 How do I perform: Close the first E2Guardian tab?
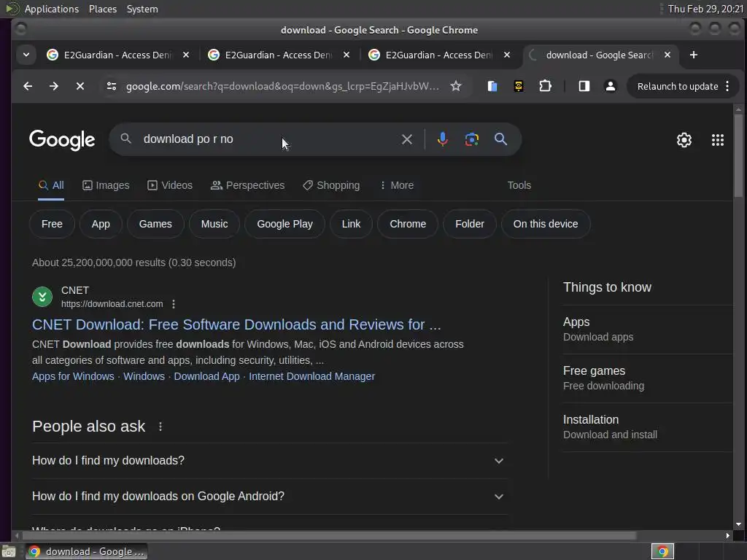186,55
